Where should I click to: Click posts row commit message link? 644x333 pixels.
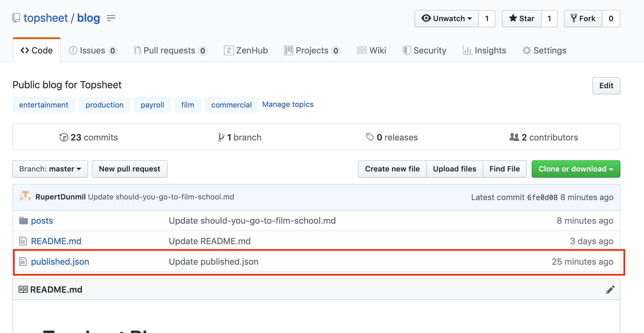252,221
